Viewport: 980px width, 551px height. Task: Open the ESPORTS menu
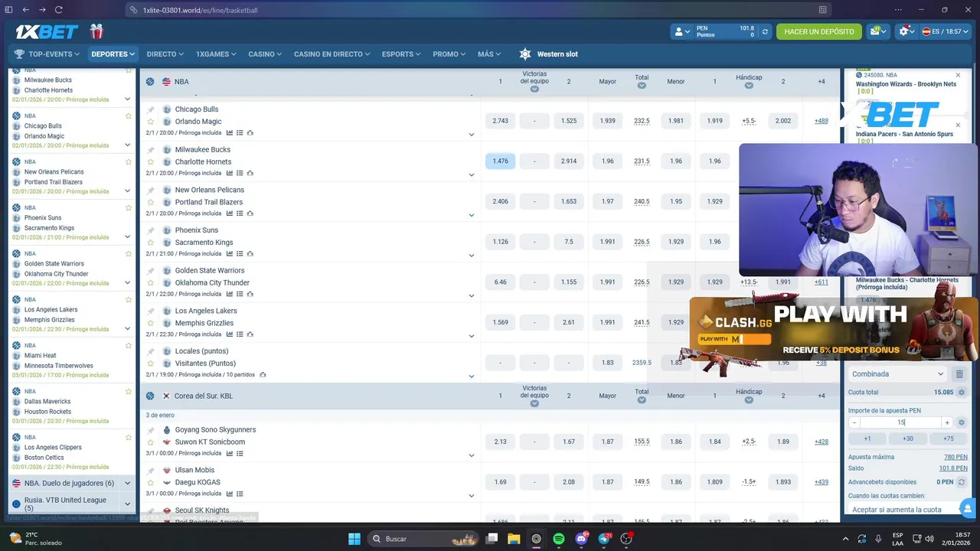402,54
